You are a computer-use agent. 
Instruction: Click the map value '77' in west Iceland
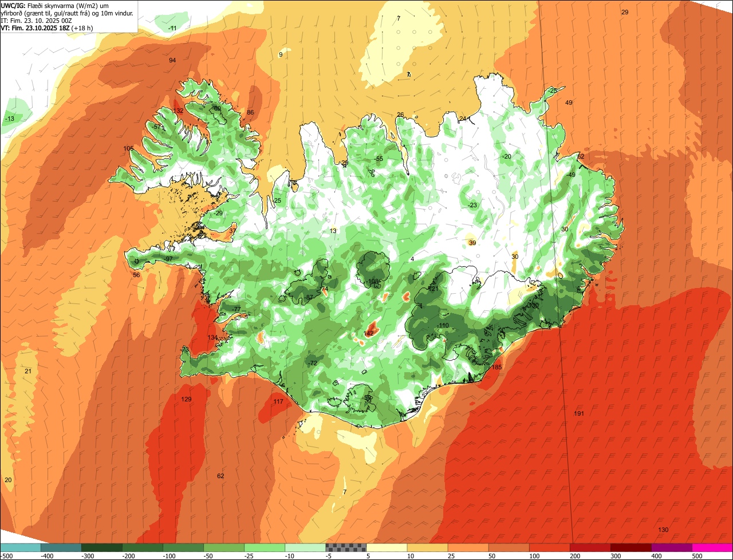click(x=237, y=309)
